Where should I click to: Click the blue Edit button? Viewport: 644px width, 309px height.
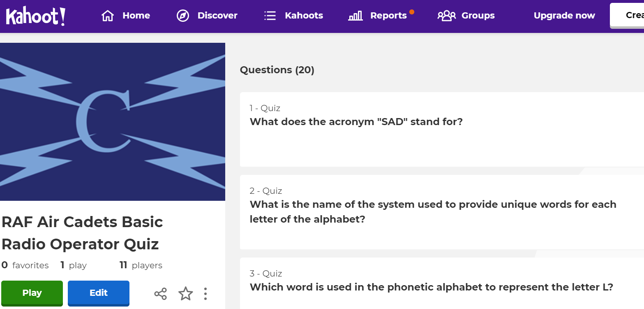click(x=99, y=293)
